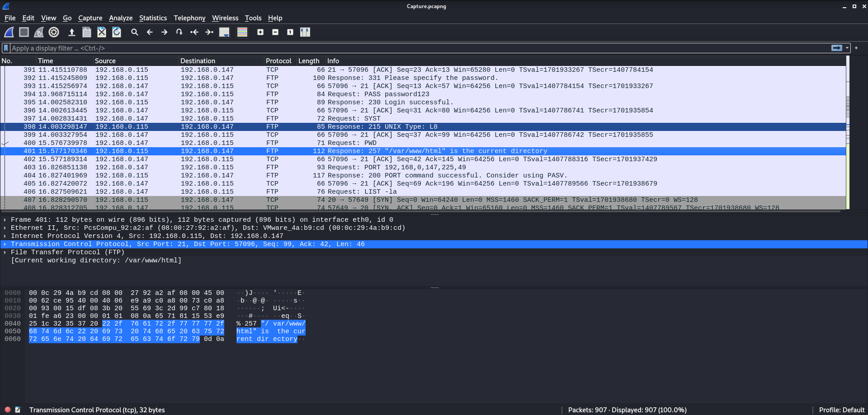Screen dimensions: 868x415
Task: Select packet 398 UNIX Type L8 response
Action: tap(423, 127)
